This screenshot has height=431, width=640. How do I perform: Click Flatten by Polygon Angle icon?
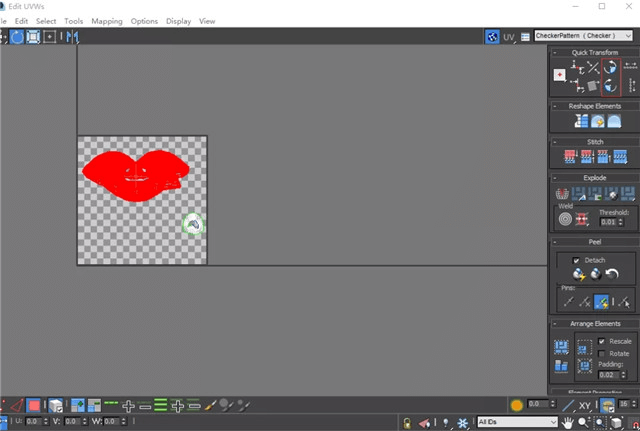[578, 193]
